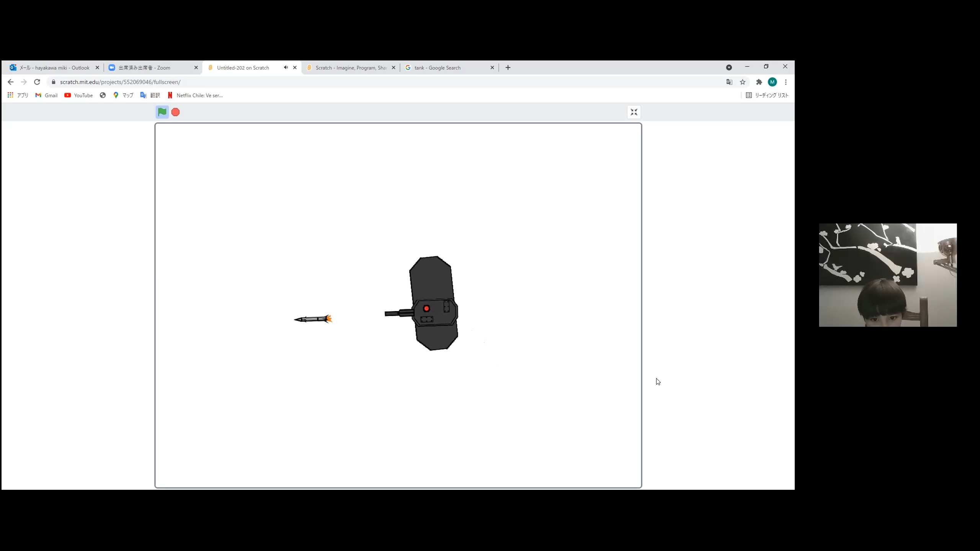Screen dimensions: 980x551
Task: Click the green flag to start project
Action: pyautogui.click(x=162, y=112)
